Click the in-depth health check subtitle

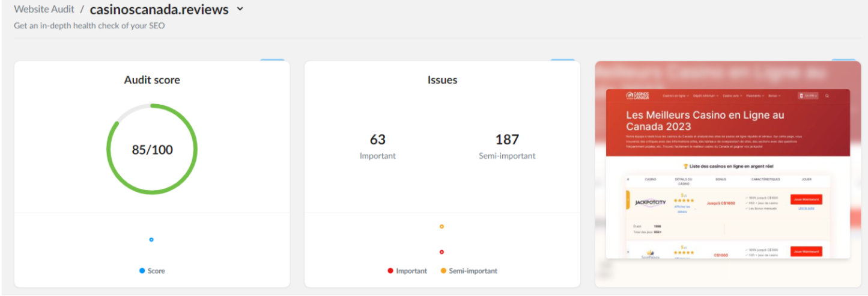tap(89, 26)
